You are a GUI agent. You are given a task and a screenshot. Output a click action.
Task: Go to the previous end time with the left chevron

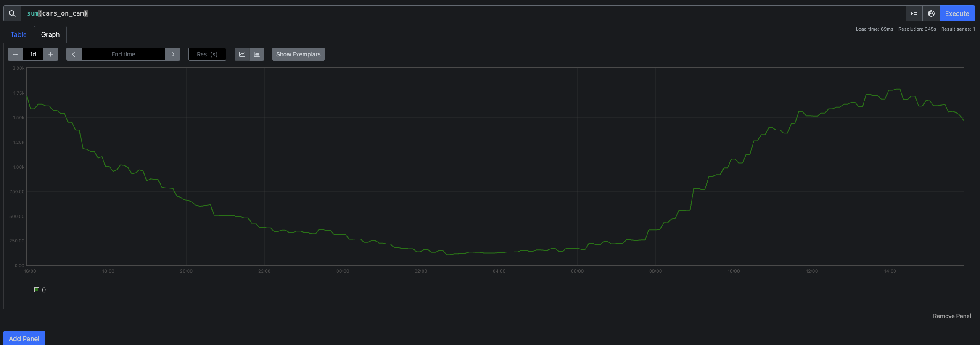pyautogui.click(x=74, y=54)
